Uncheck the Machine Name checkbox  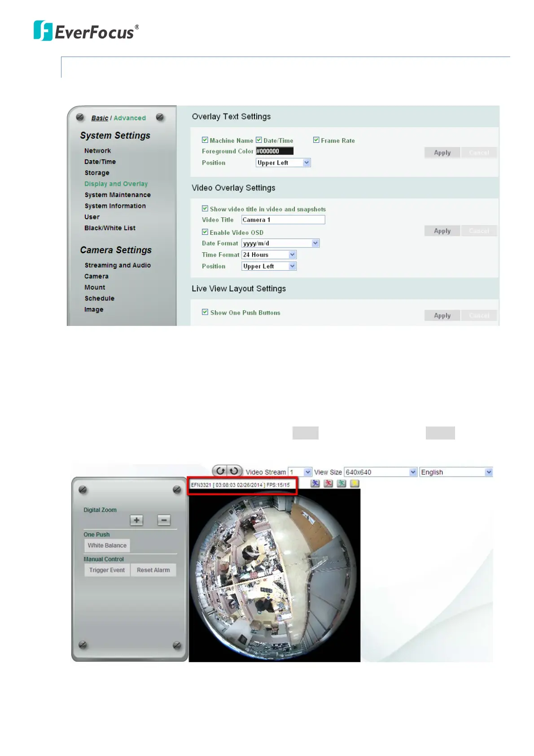point(205,140)
